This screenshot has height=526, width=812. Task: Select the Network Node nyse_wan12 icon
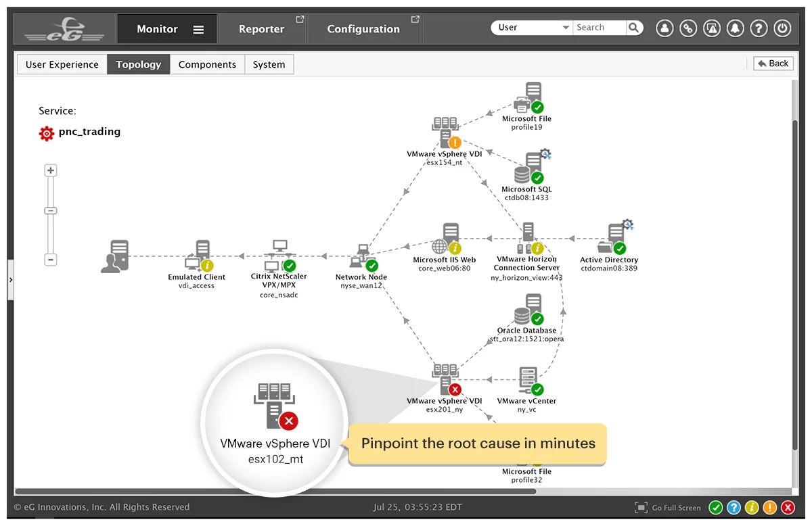point(363,258)
